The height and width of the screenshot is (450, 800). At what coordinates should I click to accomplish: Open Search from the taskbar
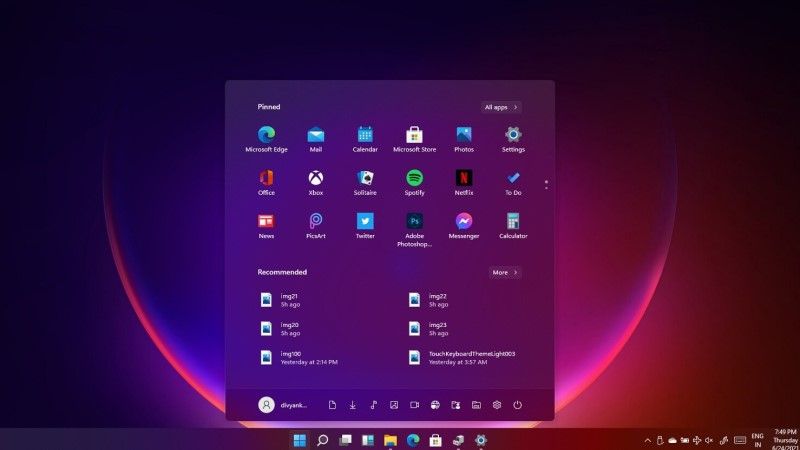322,440
